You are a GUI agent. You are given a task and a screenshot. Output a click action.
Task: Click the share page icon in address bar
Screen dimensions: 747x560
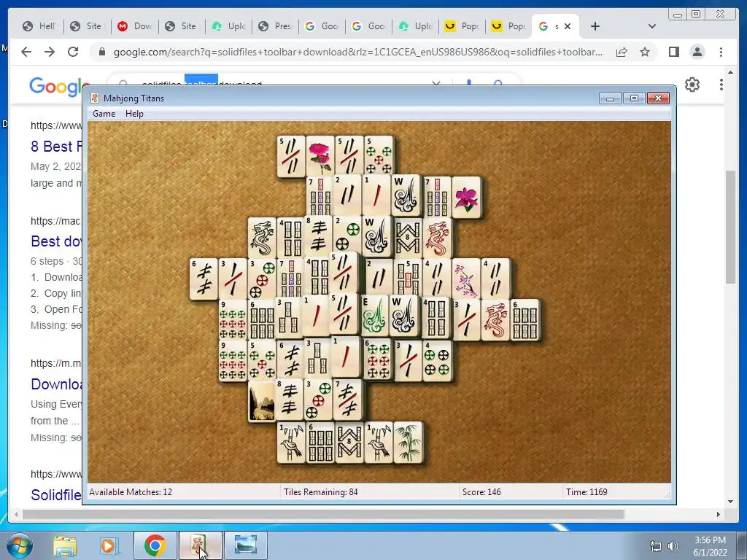pos(622,52)
